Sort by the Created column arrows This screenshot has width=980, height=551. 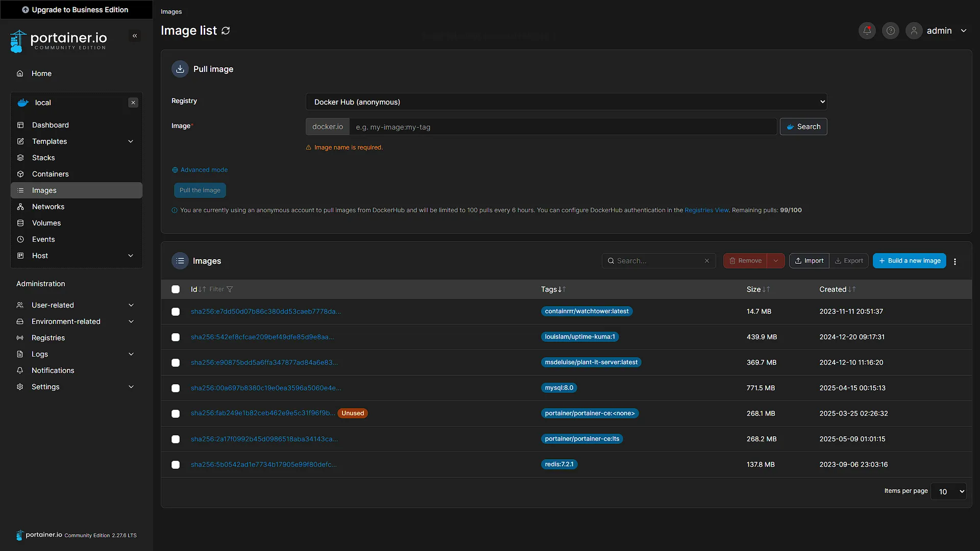[x=852, y=289]
